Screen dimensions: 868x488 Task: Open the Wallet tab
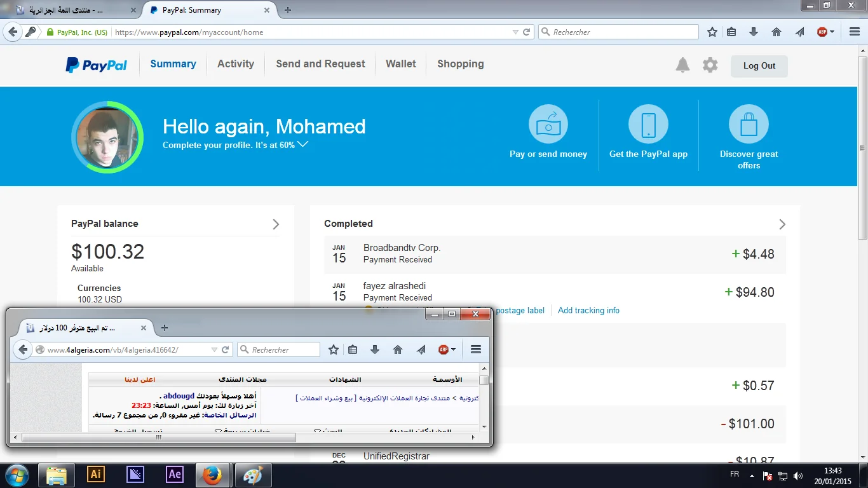pos(400,64)
